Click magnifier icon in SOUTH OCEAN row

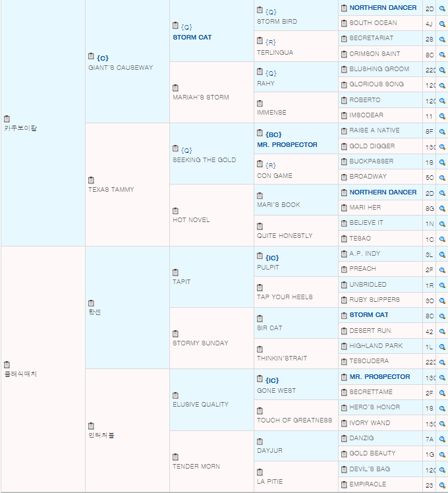(442, 24)
